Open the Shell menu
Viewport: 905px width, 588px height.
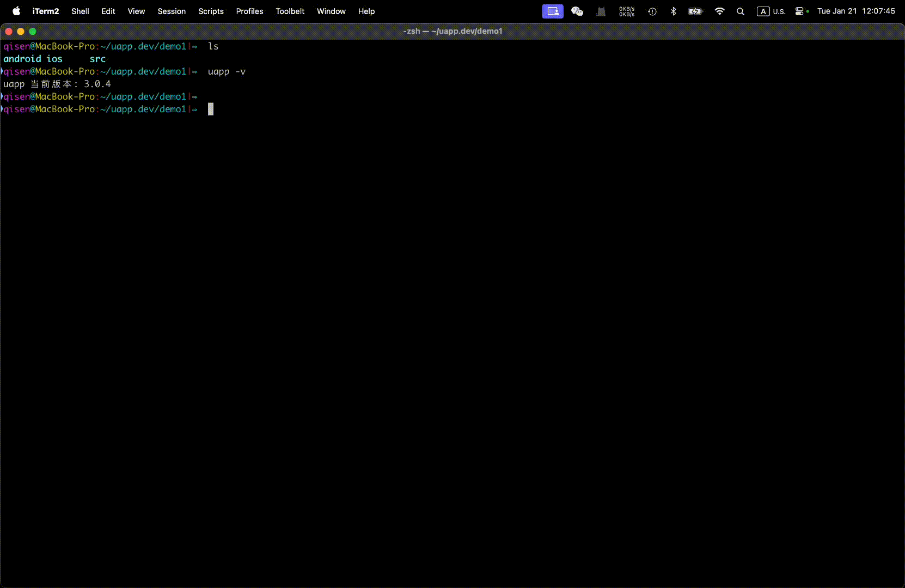(x=80, y=11)
